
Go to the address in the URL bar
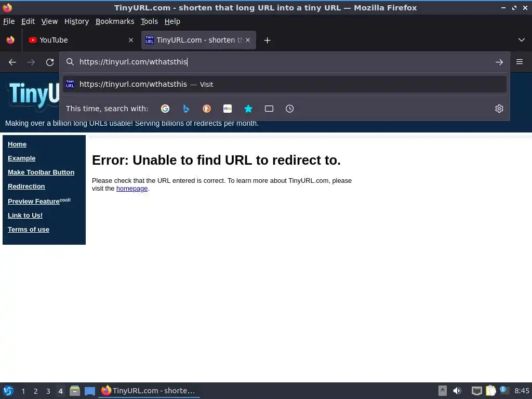[x=499, y=62]
